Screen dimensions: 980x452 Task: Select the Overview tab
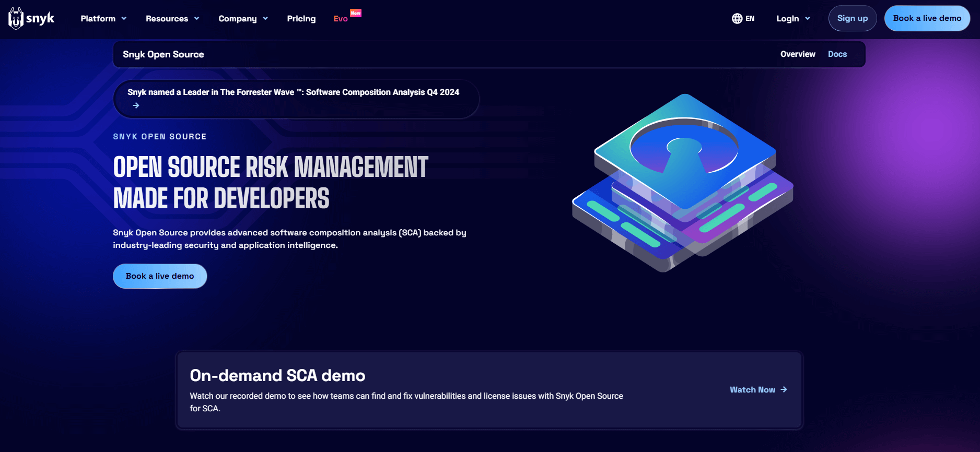(798, 54)
